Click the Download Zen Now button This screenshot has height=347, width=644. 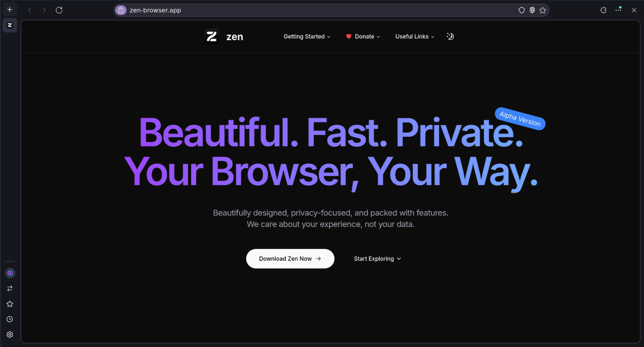(x=290, y=259)
